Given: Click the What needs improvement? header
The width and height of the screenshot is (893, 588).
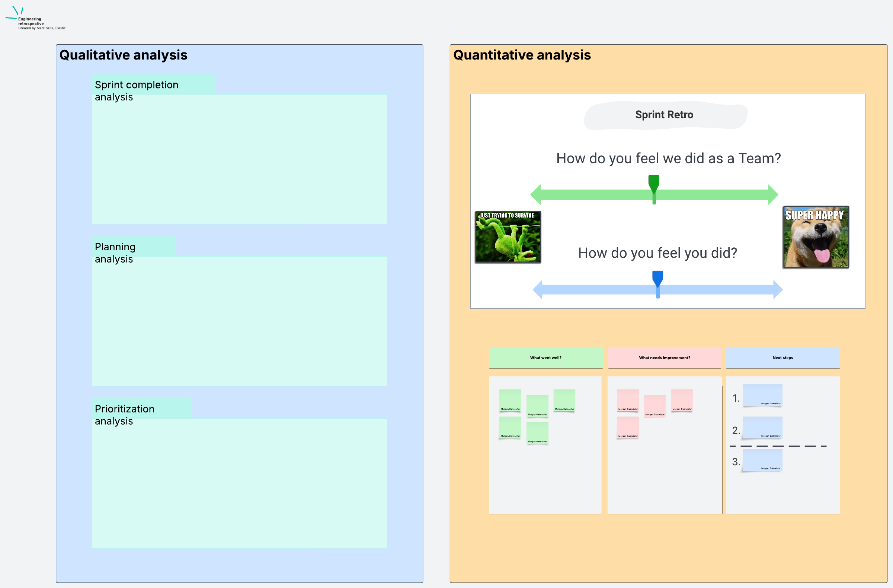Looking at the screenshot, I should [664, 358].
